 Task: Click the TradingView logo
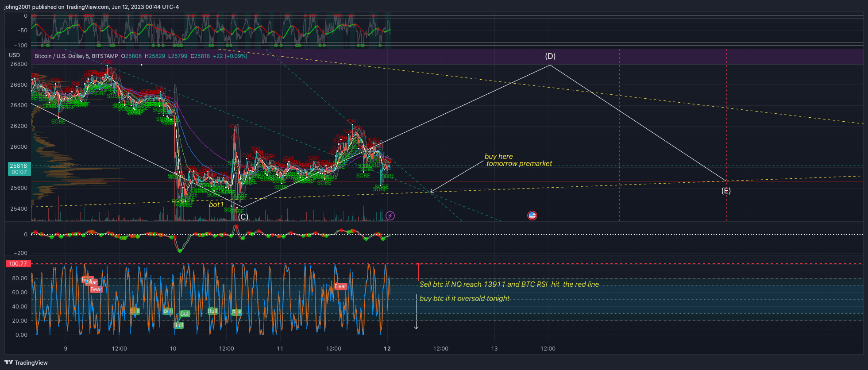[26, 362]
